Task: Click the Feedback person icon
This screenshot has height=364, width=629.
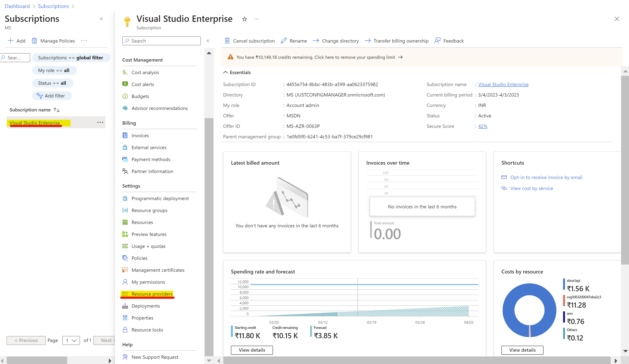Action: 437,41
